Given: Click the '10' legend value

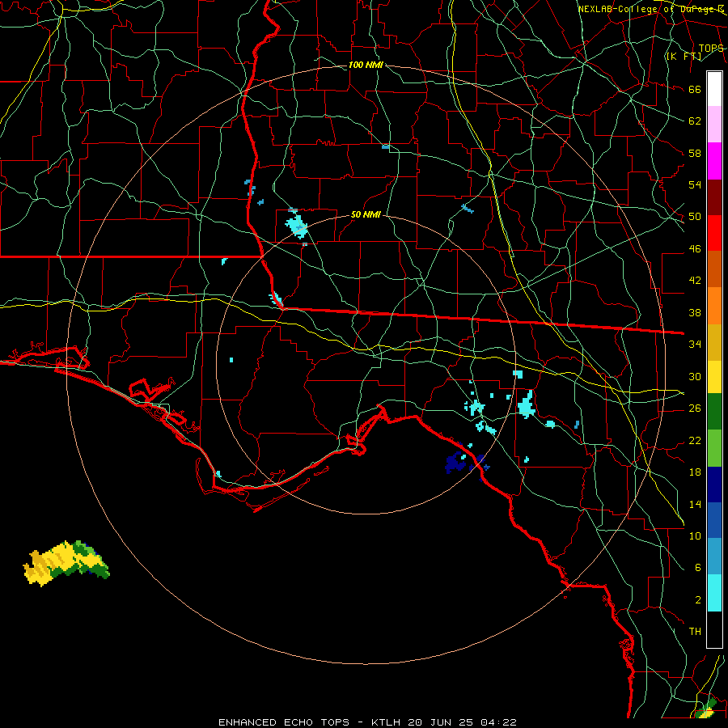Looking at the screenshot, I should click(695, 535).
